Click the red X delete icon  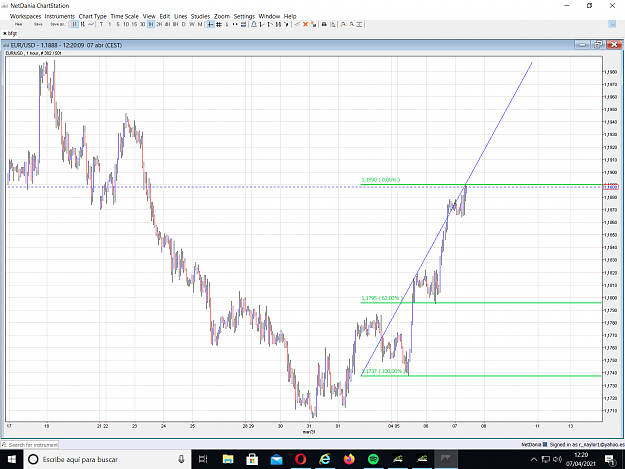305,24
